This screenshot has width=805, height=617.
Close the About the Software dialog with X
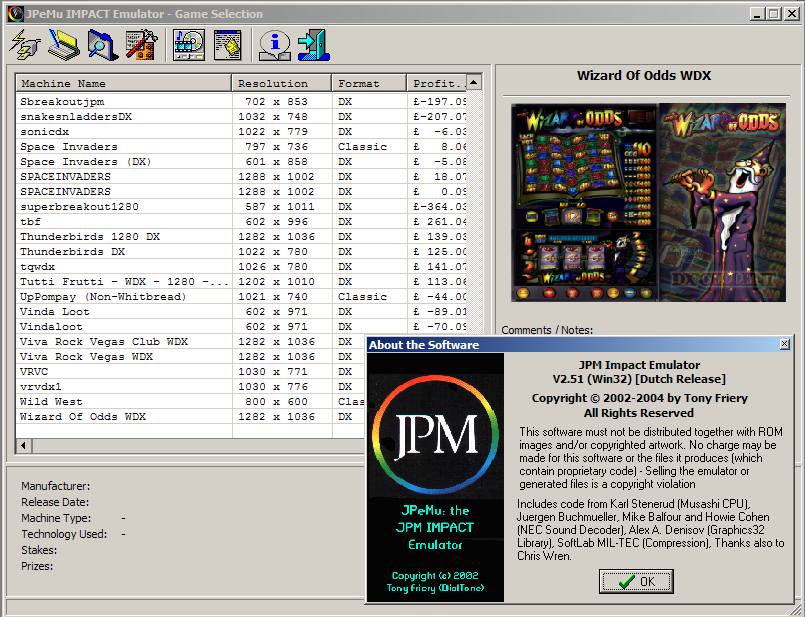click(x=784, y=344)
